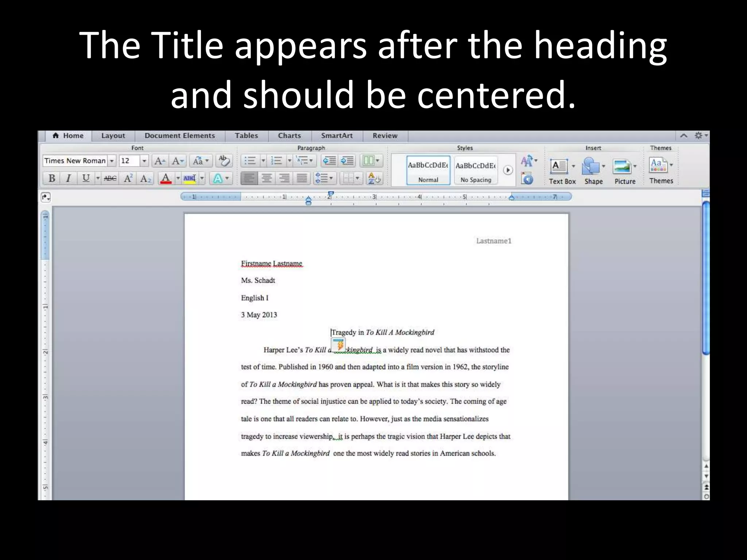Open numbering style dropdown arrow
This screenshot has height=560, width=747.
(289, 161)
